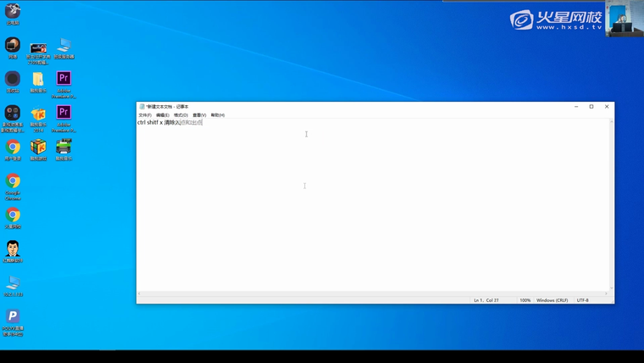Select the yellow folder desktop icon

38,79
